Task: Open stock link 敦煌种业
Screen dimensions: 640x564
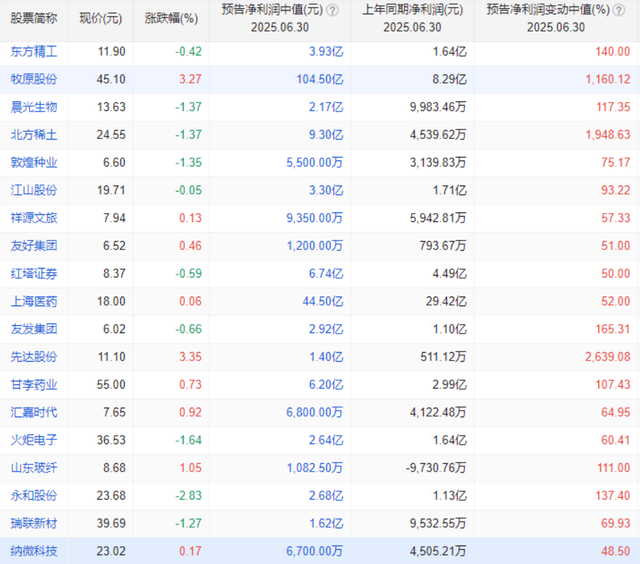Action: coord(34,162)
